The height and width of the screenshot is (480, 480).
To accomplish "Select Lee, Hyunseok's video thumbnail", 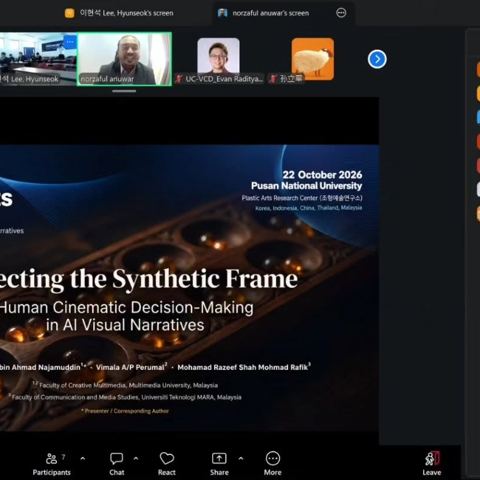I will point(38,59).
